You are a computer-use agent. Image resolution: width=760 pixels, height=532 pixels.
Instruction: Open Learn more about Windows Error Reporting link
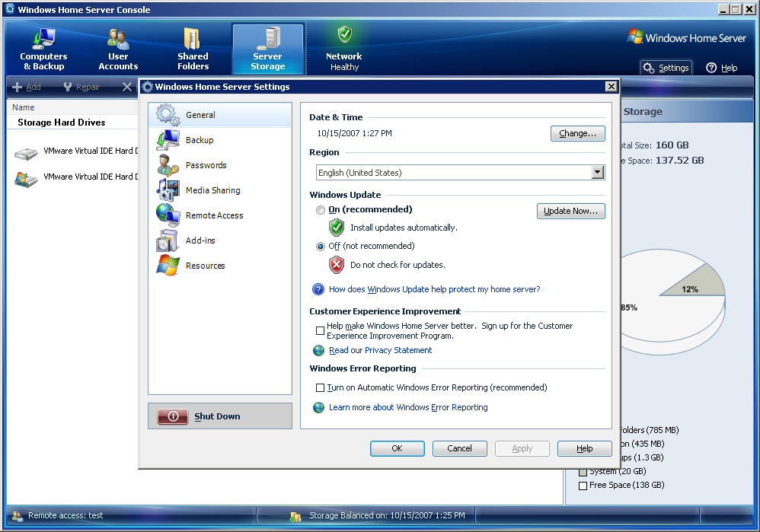pos(408,407)
